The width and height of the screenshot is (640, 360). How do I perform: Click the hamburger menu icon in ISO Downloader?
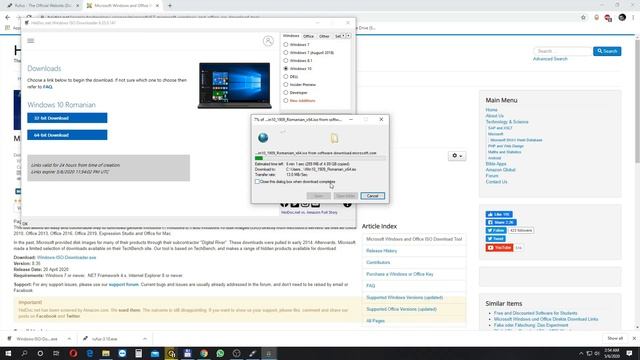click(31, 40)
